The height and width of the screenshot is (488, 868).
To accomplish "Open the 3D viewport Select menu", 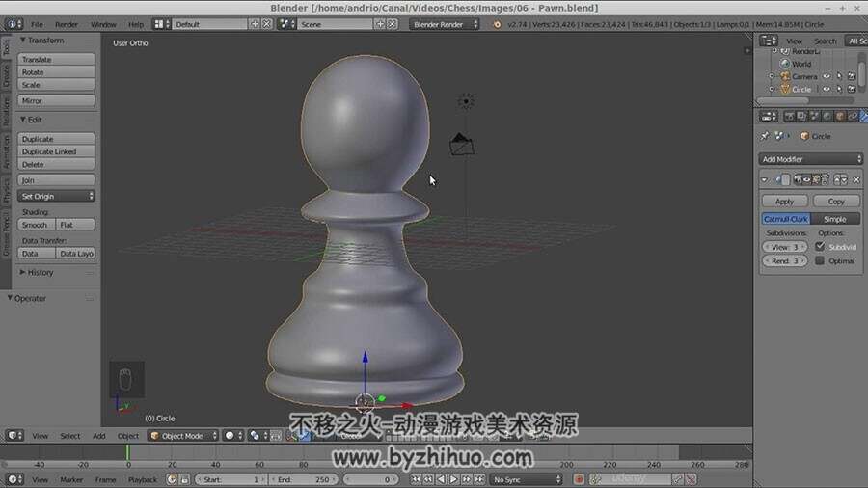I will (70, 436).
